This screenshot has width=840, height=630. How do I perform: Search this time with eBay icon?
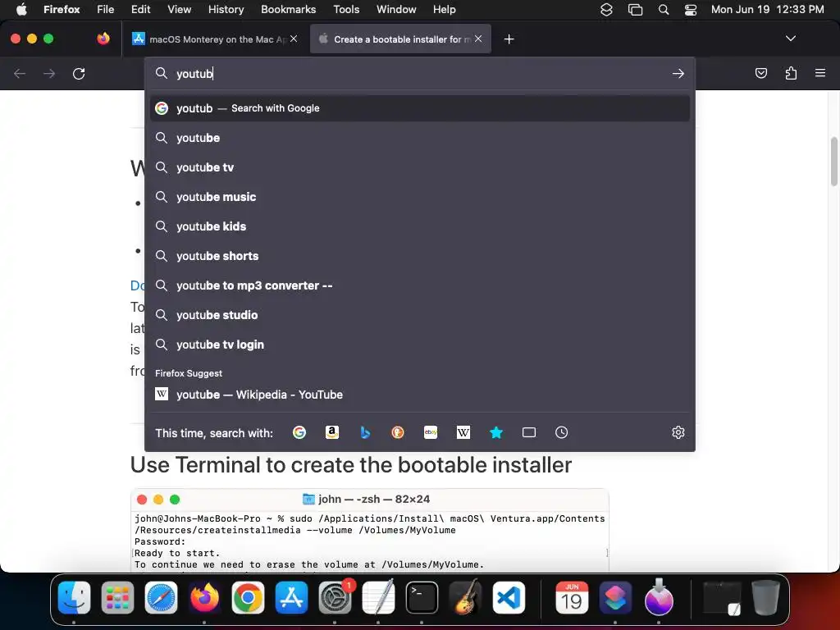(431, 432)
